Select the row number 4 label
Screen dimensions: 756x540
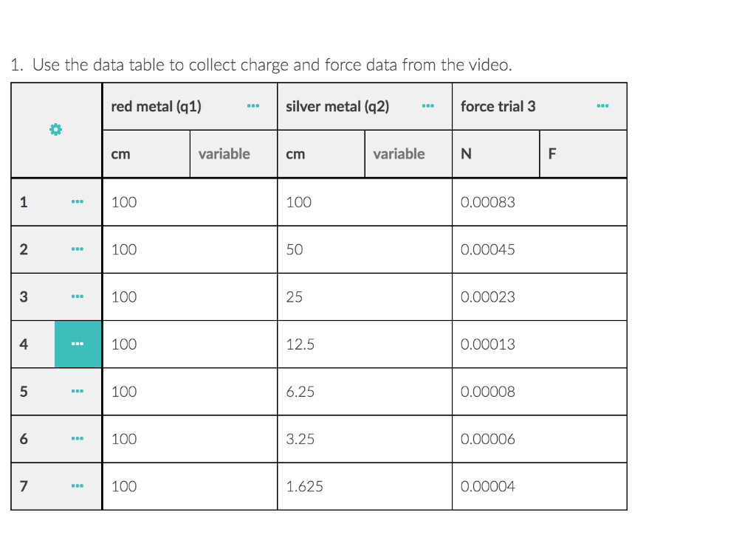click(23, 344)
